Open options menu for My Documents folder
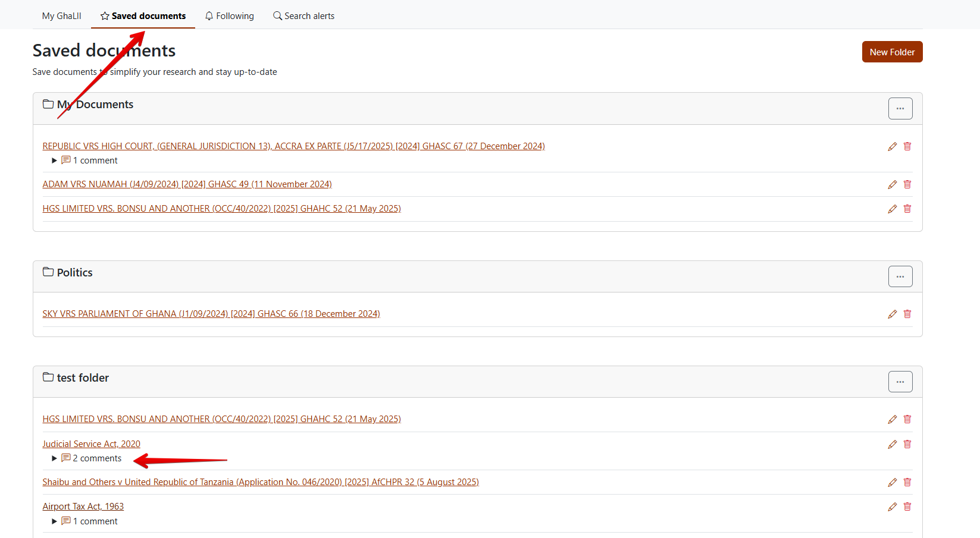 click(900, 108)
